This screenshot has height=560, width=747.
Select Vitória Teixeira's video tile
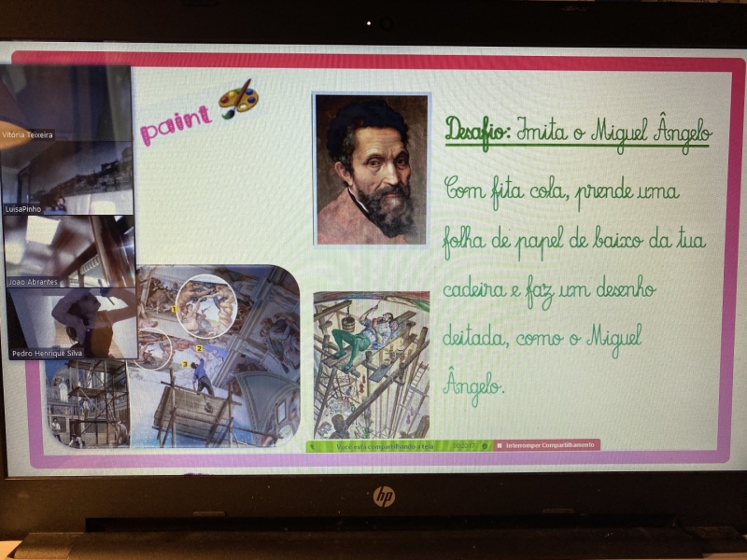65,104
